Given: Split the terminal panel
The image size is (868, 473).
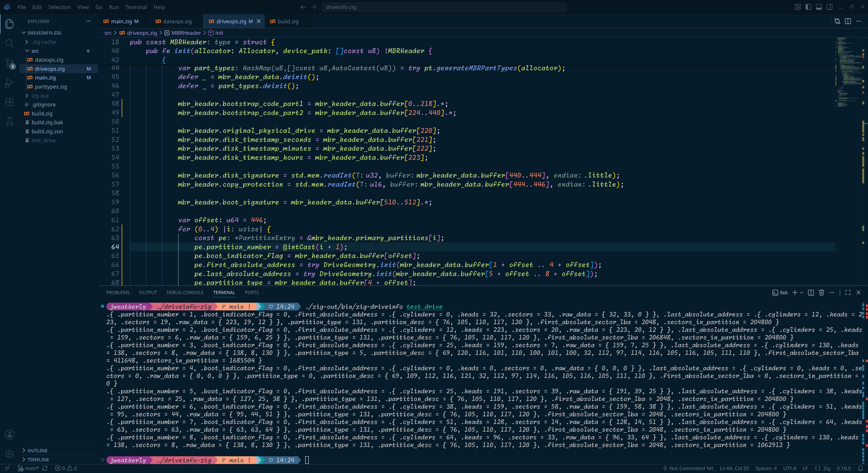Looking at the screenshot, I should 811,292.
